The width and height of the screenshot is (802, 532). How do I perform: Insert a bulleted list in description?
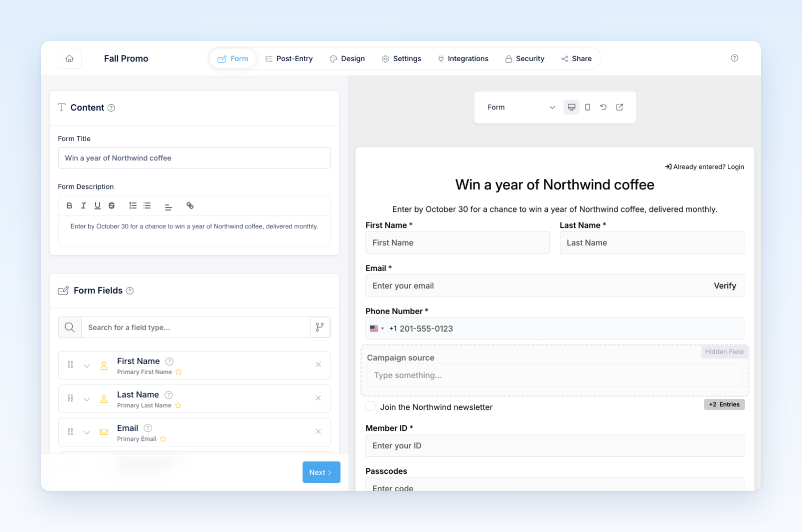(147, 205)
